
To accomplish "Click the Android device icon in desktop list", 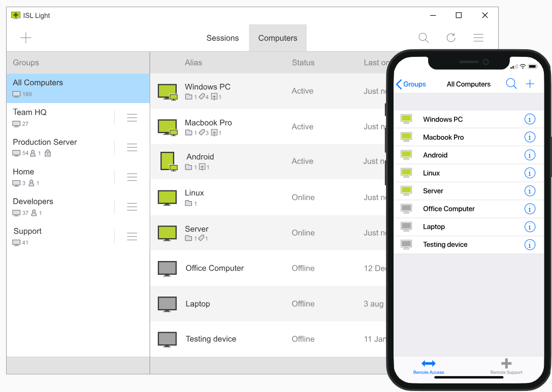I will point(169,161).
